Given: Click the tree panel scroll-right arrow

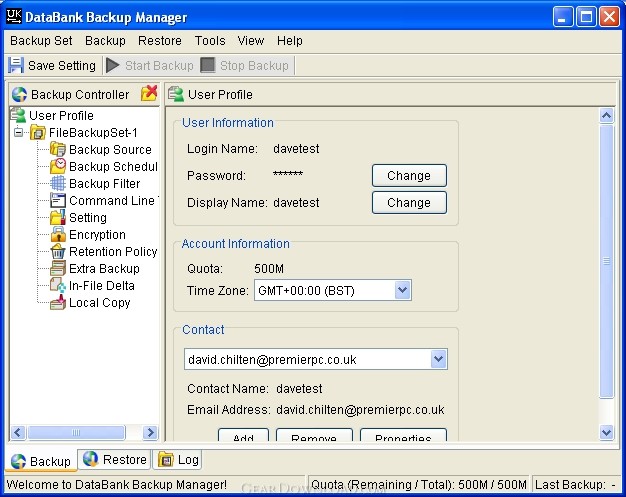Looking at the screenshot, I should click(151, 432).
